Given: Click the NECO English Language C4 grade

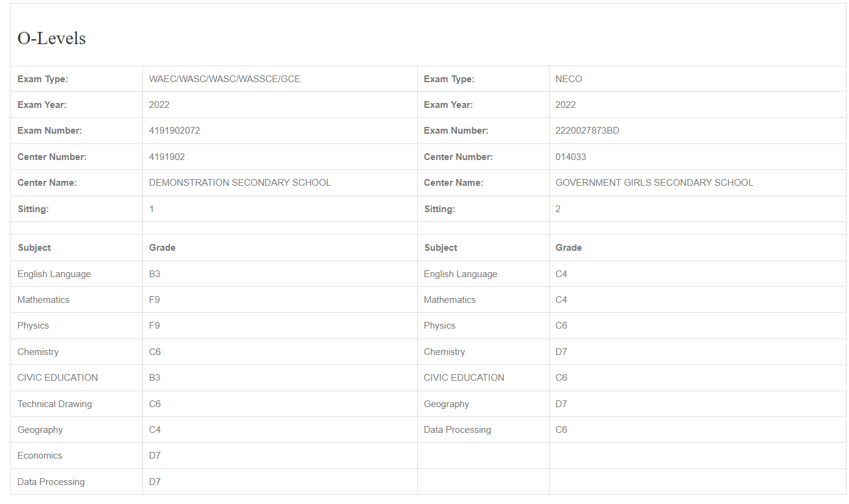Looking at the screenshot, I should click(x=561, y=274).
